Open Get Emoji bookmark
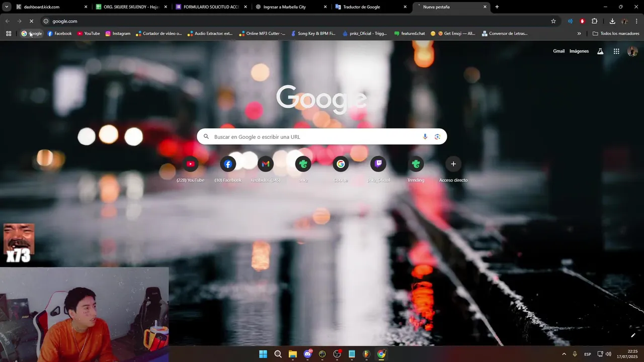The width and height of the screenshot is (644, 362). (453, 34)
